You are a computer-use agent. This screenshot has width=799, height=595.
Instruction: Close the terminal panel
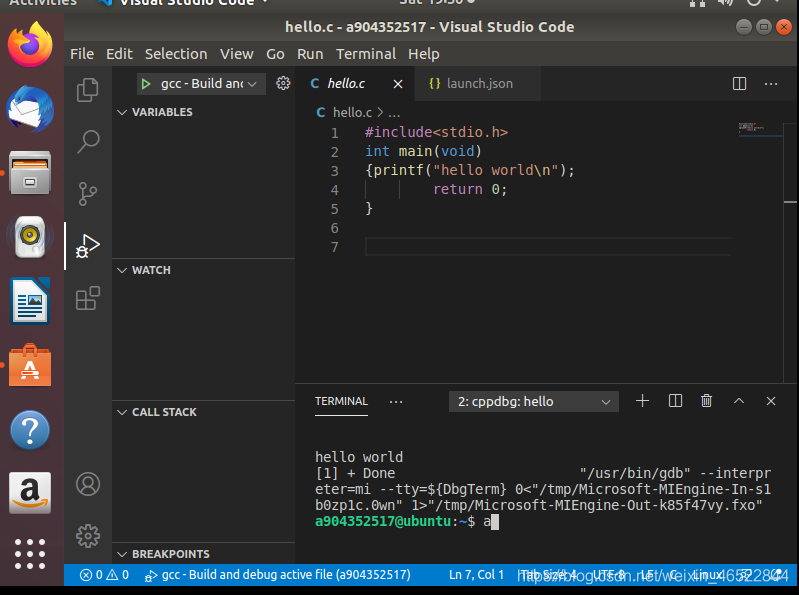point(771,401)
